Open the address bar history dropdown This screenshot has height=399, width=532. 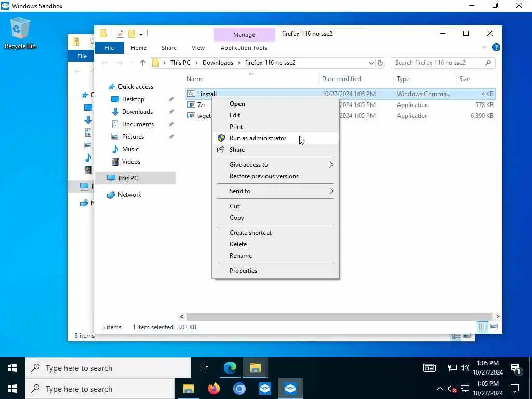[371, 63]
